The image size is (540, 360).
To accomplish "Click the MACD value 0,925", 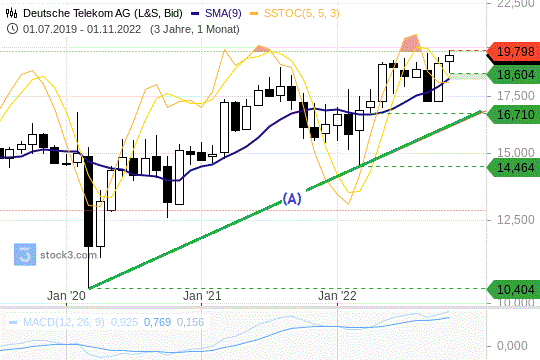I will (124, 322).
